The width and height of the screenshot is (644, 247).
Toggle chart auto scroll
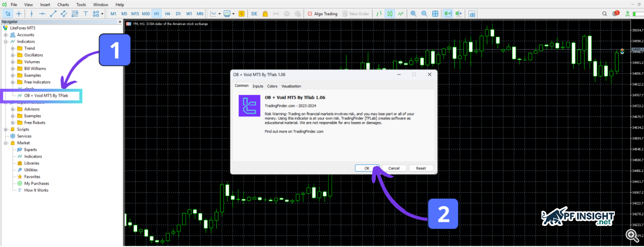pyautogui.click(x=448, y=14)
